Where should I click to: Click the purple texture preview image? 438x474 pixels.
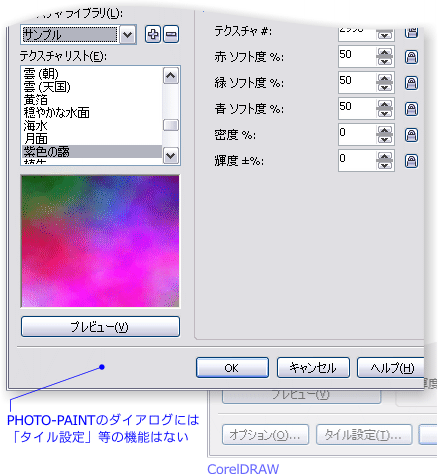[100, 241]
